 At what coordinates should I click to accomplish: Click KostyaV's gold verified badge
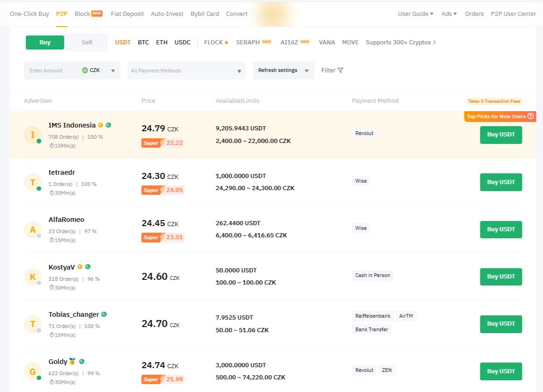(x=80, y=267)
